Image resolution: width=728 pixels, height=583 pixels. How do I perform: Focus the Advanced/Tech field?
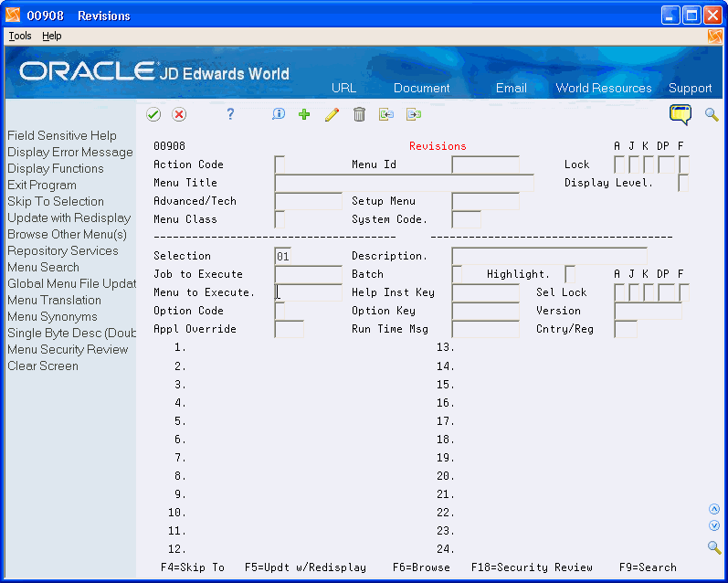[x=308, y=201]
